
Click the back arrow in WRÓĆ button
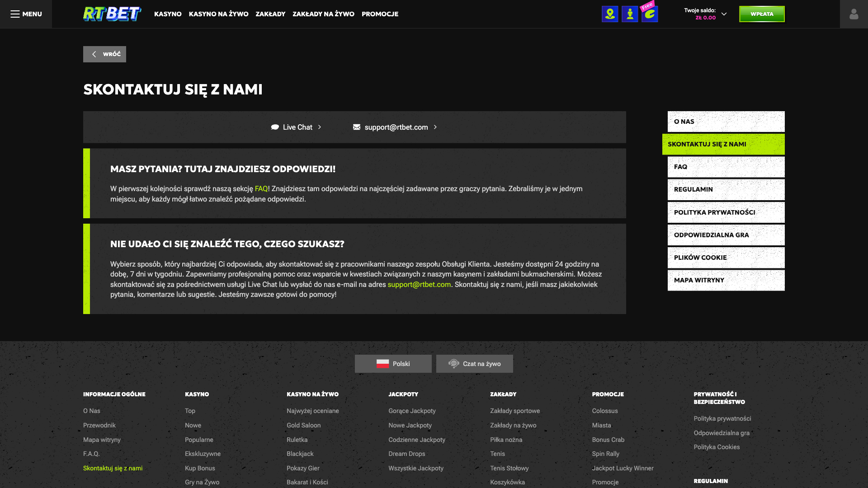(94, 54)
